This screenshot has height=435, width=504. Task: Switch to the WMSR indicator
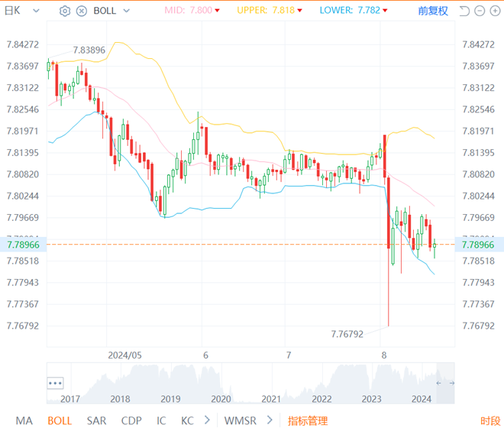tap(240, 420)
